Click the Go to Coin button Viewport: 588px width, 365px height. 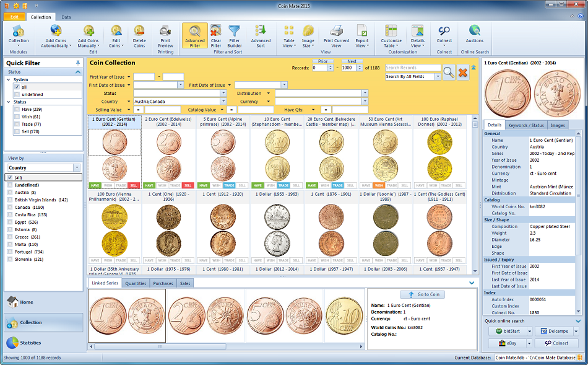point(422,294)
